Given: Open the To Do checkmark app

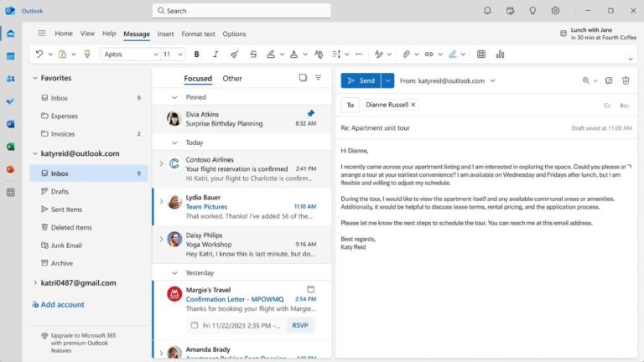Looking at the screenshot, I should pyautogui.click(x=11, y=101).
